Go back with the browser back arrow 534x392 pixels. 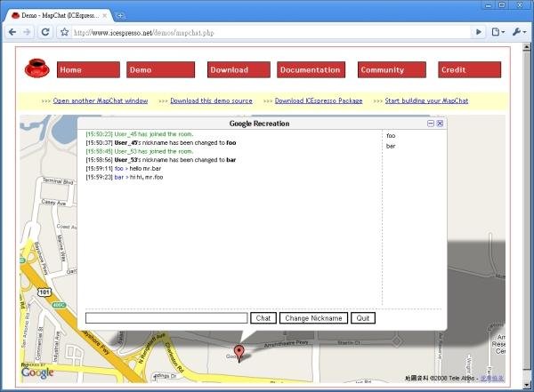12,32
